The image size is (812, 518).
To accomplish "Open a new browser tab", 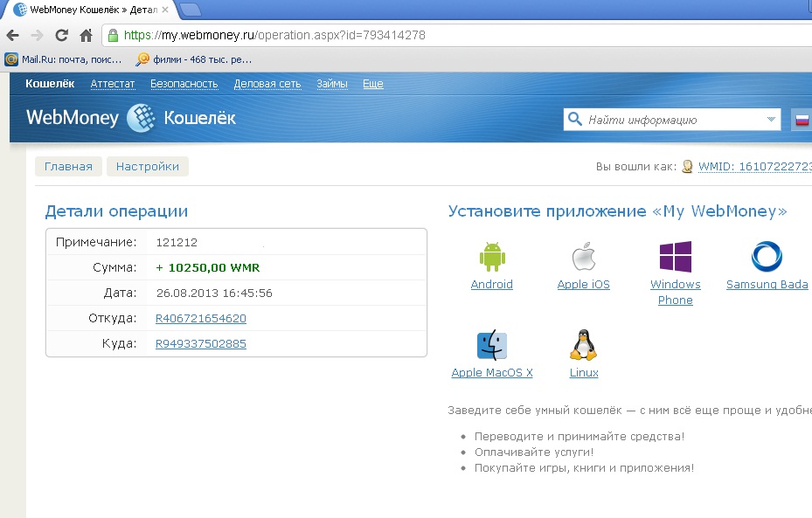I will pyautogui.click(x=190, y=9).
